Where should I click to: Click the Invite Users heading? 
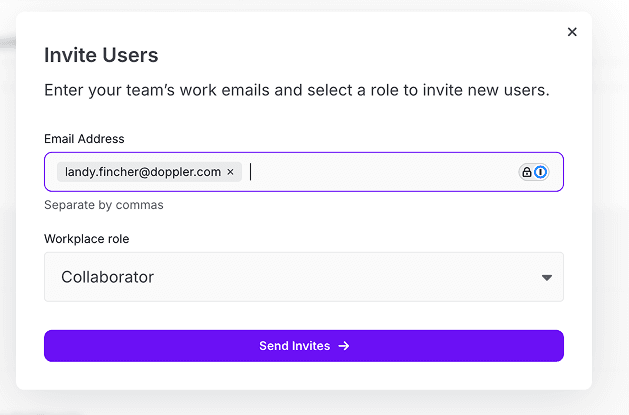coord(101,55)
